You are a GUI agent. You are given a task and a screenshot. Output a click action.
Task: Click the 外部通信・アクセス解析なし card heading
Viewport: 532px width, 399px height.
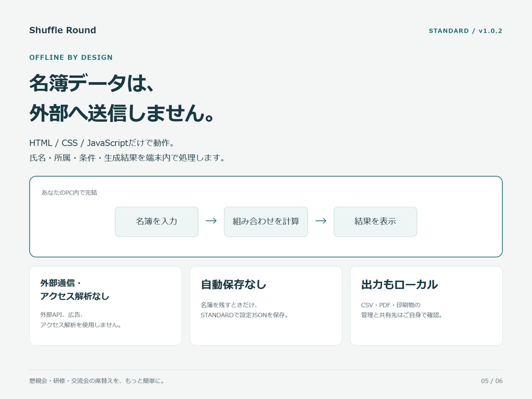(x=75, y=289)
